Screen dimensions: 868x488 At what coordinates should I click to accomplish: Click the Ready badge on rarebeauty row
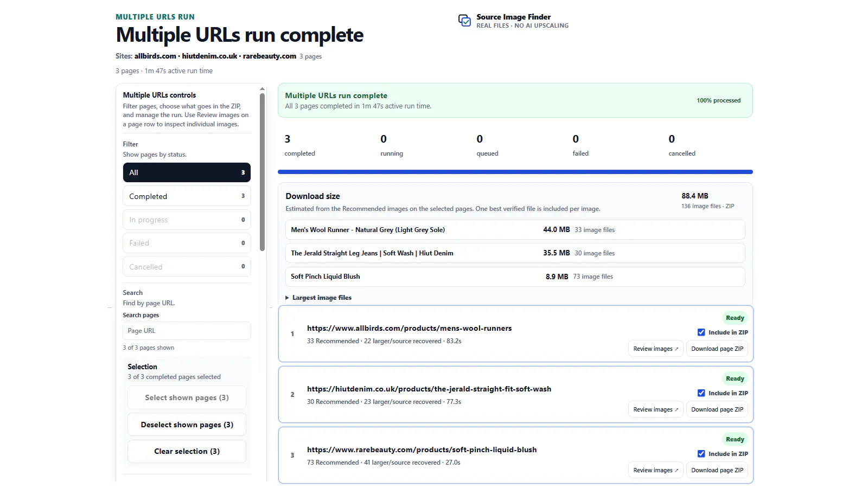[x=735, y=439]
